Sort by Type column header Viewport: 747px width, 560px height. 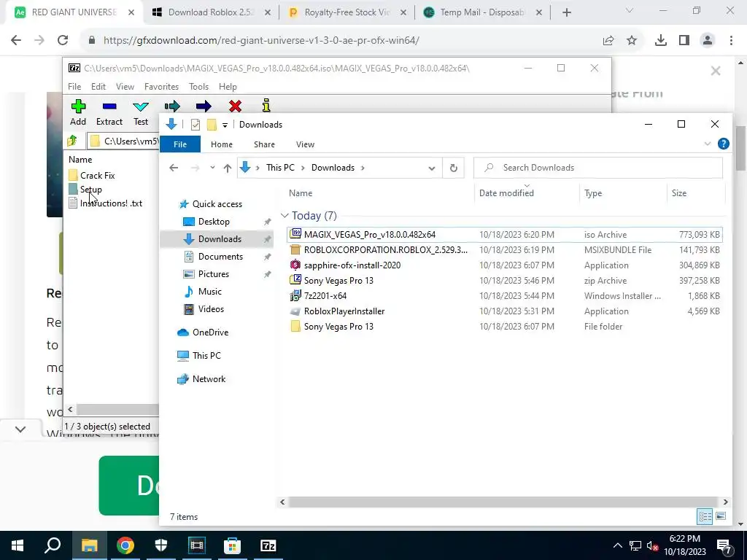593,192
